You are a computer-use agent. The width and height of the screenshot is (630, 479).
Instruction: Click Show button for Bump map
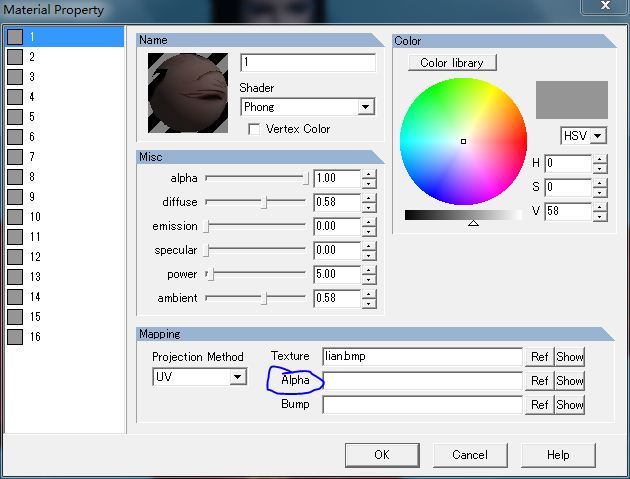click(x=570, y=405)
